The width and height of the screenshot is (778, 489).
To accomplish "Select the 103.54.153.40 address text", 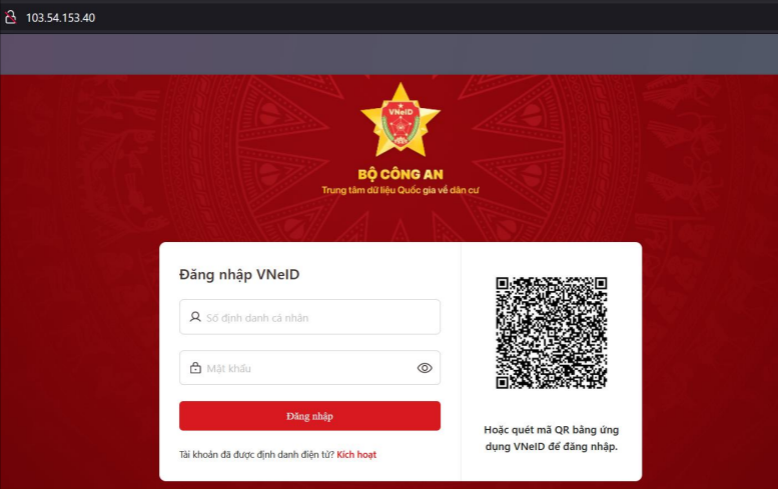I will coord(61,18).
